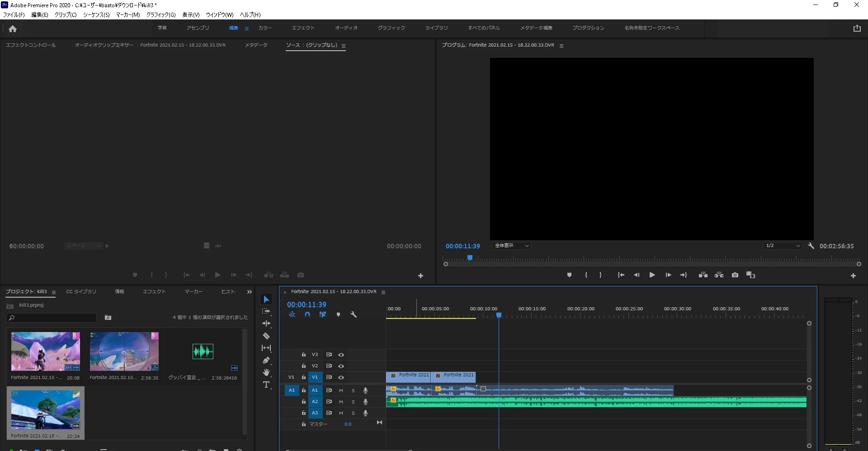The width and height of the screenshot is (868, 451).
Task: Toggle insert sequences as nests
Action: (x=292, y=314)
